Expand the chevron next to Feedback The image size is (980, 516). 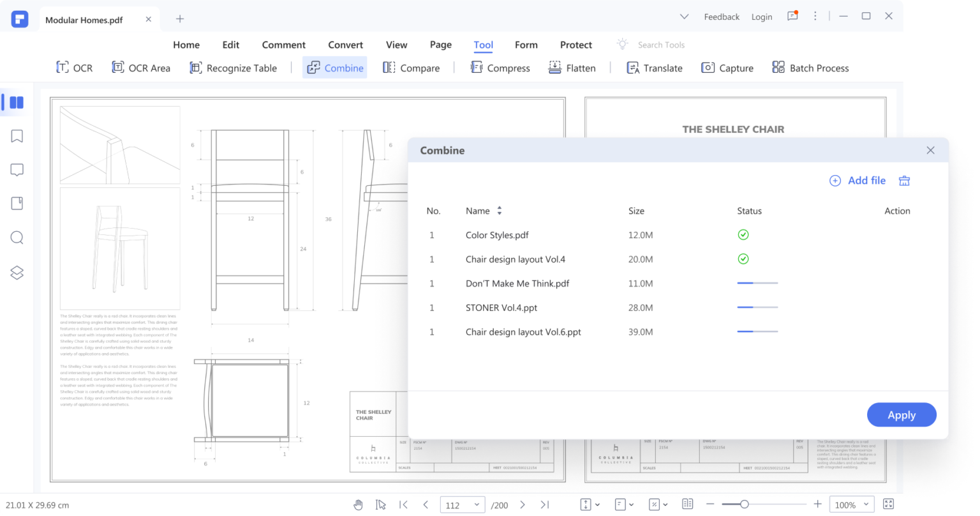click(x=683, y=17)
